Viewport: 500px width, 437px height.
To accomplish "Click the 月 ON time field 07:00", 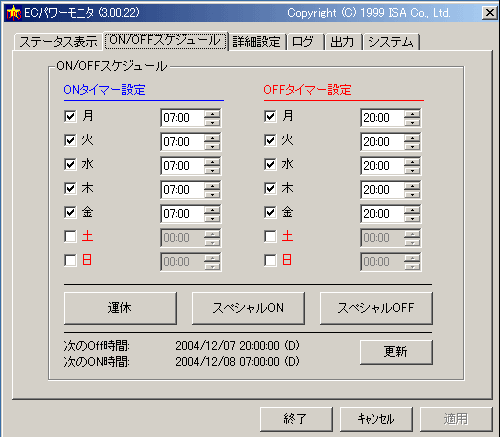I will click(x=183, y=118).
